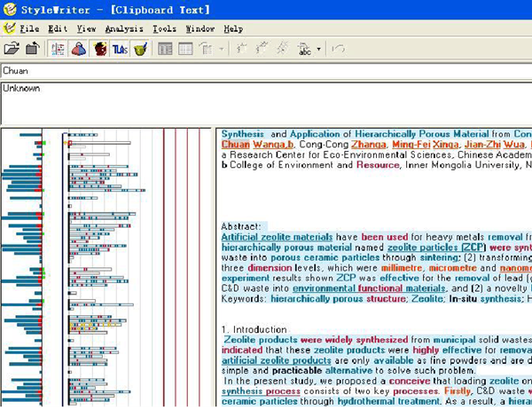Toggle the second panel layout view button
Viewport: 532px width, 410px height.
pyautogui.click(x=185, y=48)
